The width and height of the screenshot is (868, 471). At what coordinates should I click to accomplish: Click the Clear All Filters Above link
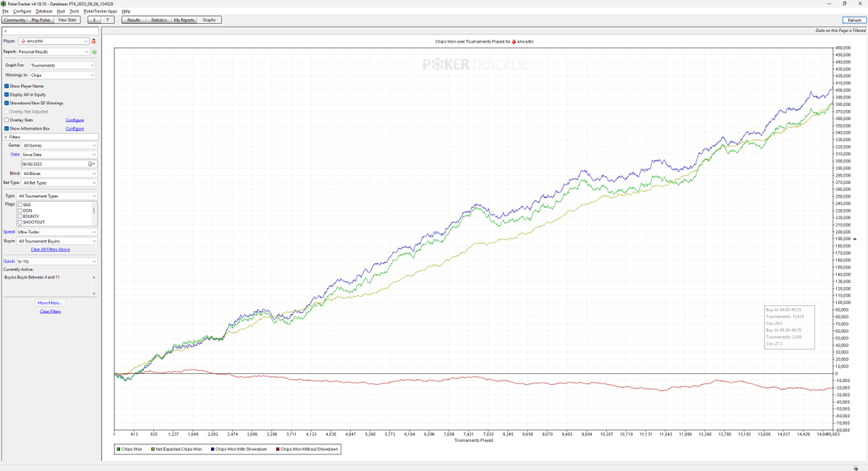(x=50, y=250)
